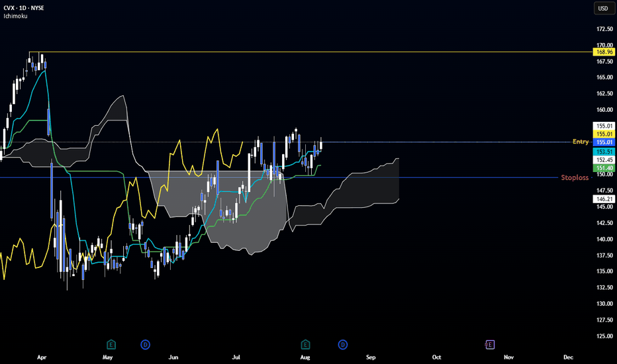This screenshot has height=364, width=617.
Task: Click the 162.50 price axis value
Action: 605,94
